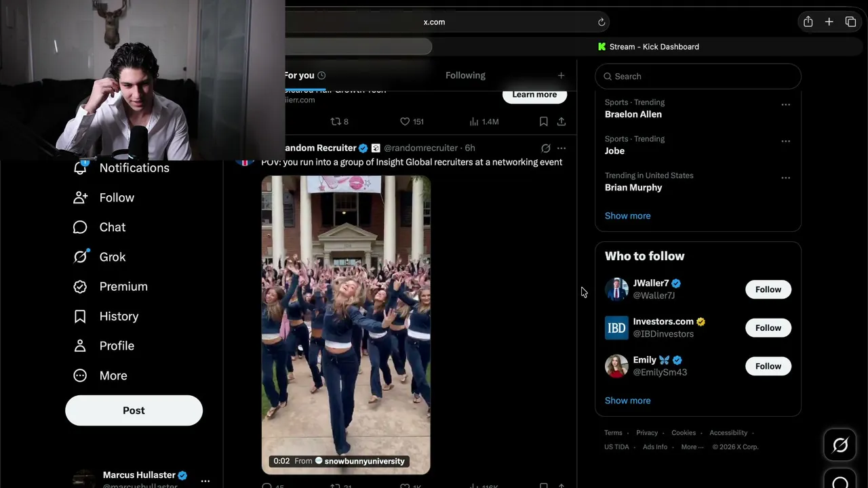Repost the post with 8 reposts
The height and width of the screenshot is (488, 868).
click(x=339, y=121)
